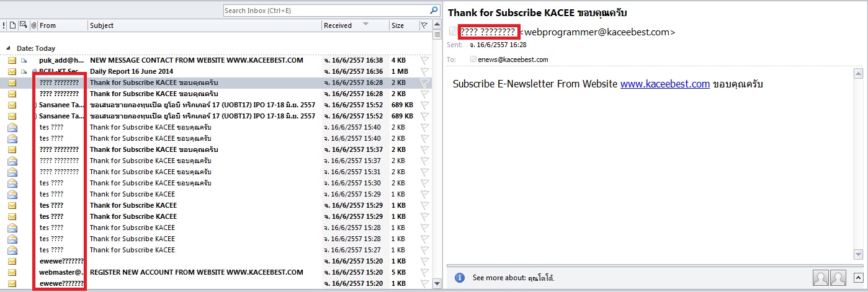Flag the message received at 16:38
Viewport: 868px width, 292px height.
coord(425,60)
